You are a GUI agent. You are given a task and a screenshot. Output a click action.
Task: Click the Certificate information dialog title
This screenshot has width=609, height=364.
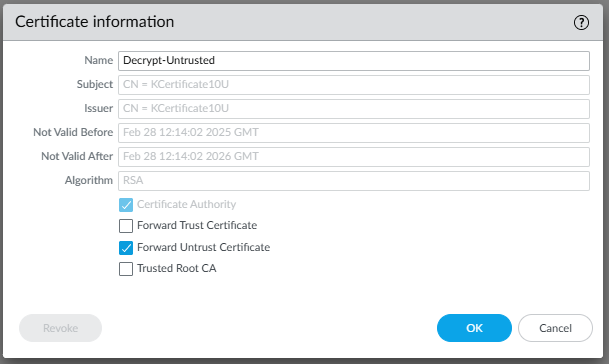click(94, 22)
